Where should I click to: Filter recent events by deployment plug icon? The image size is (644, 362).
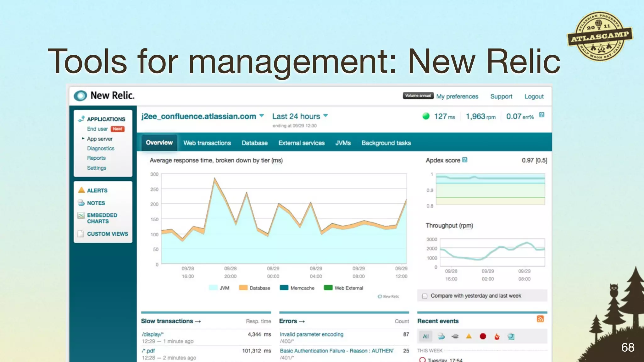(x=455, y=336)
